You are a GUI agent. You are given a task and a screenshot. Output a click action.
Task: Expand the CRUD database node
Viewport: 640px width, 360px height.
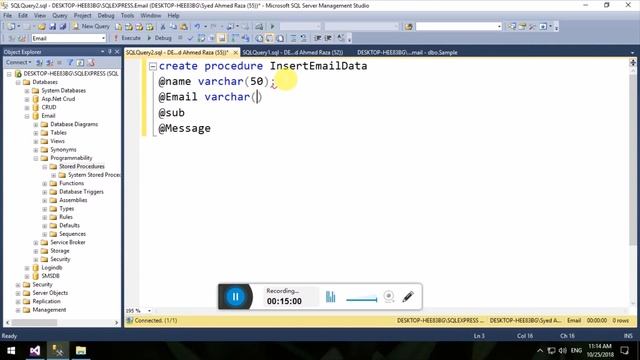coord(27,107)
